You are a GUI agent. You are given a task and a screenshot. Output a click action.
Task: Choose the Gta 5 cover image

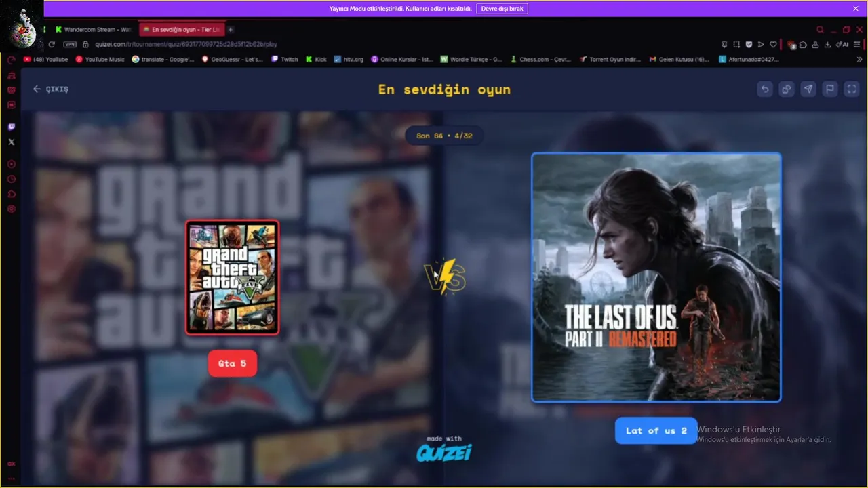point(232,277)
